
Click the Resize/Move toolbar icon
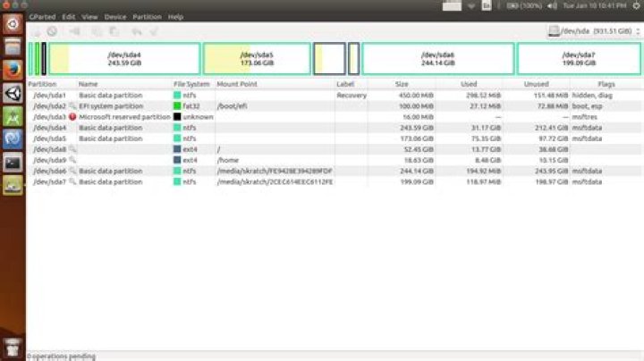pos(75,31)
